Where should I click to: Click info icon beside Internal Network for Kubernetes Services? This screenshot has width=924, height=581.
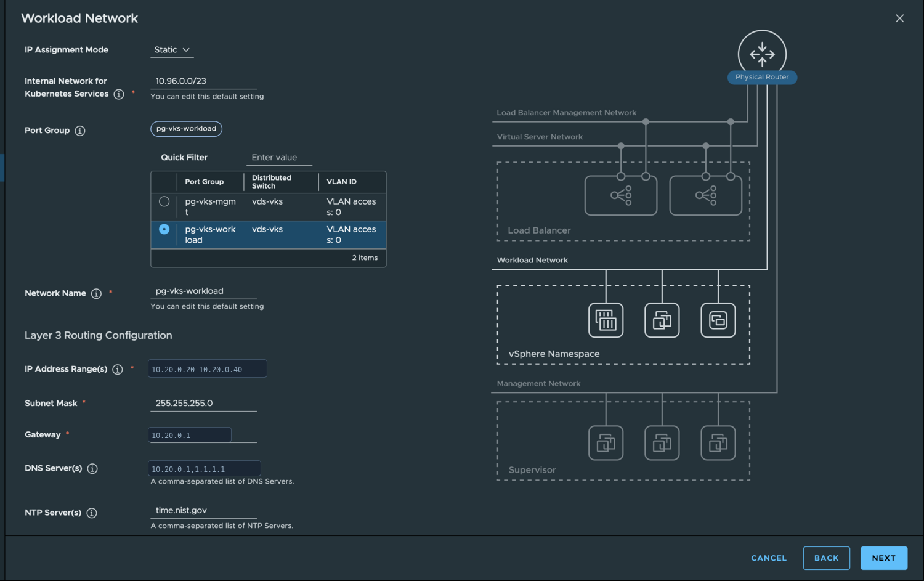119,94
